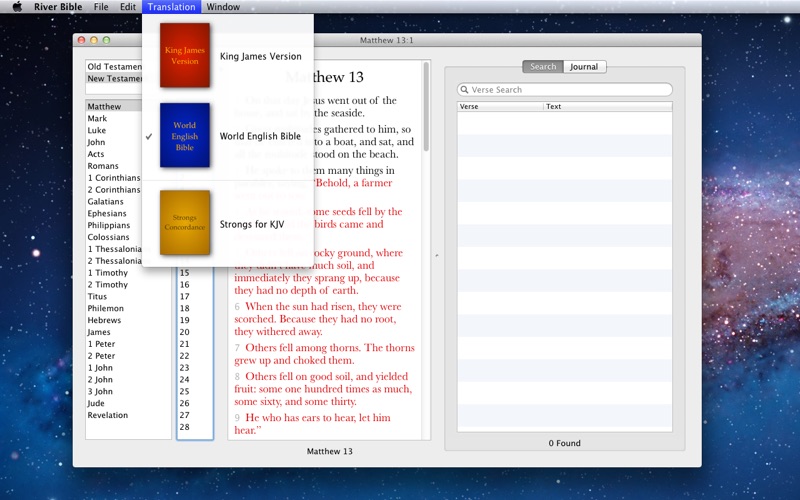Switch to the Journal tab

point(584,67)
